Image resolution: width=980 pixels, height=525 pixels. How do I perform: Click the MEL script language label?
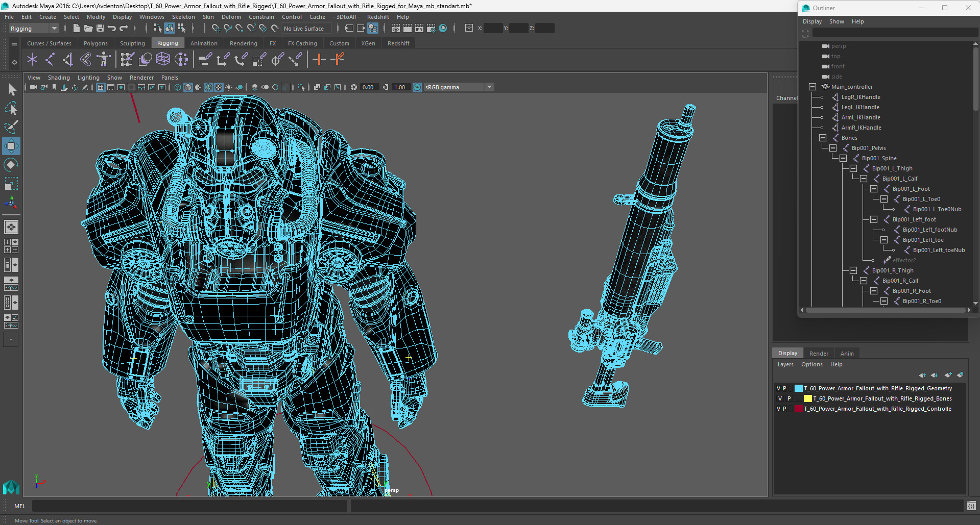pos(19,506)
